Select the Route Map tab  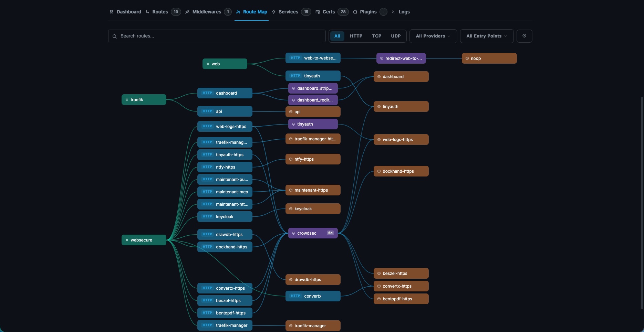tap(252, 12)
